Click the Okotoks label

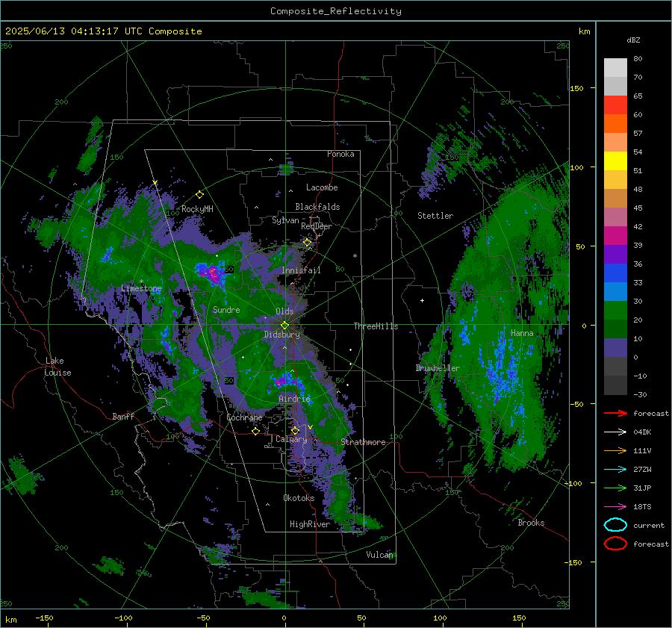(x=299, y=498)
